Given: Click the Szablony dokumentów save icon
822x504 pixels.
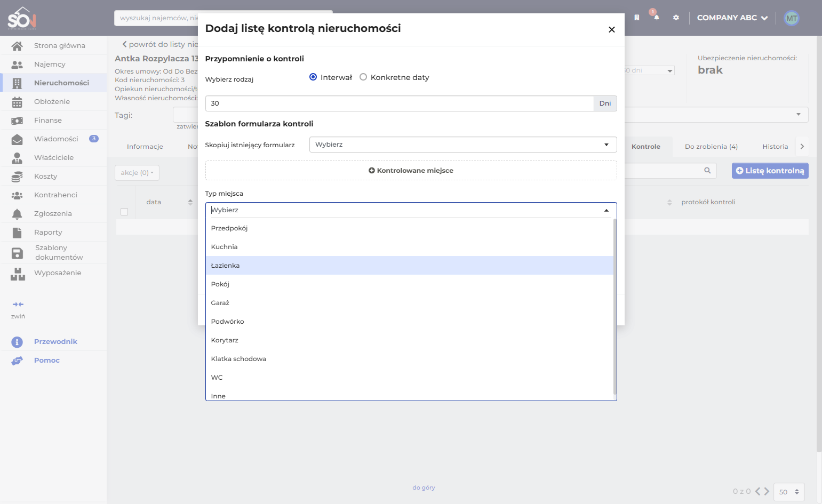Looking at the screenshot, I should (17, 253).
